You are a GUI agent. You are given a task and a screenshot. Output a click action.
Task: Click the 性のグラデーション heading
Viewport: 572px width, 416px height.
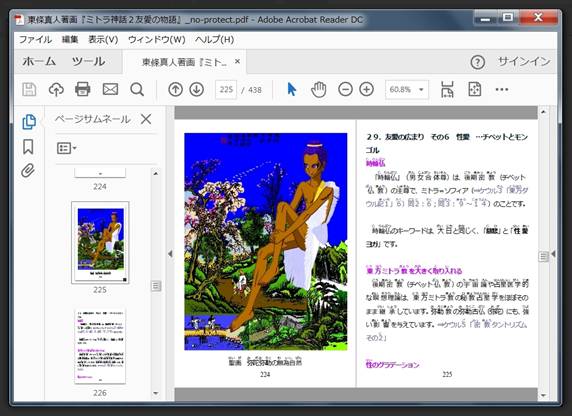click(x=393, y=365)
